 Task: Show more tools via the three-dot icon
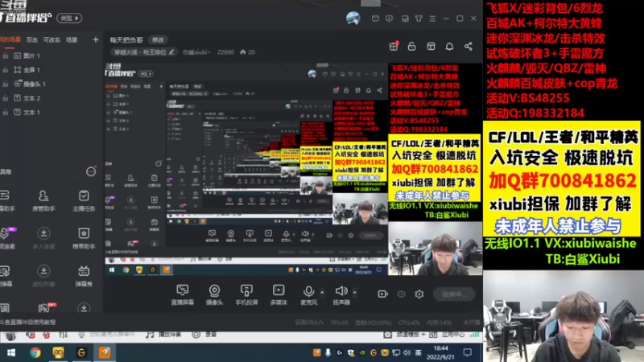click(91, 171)
